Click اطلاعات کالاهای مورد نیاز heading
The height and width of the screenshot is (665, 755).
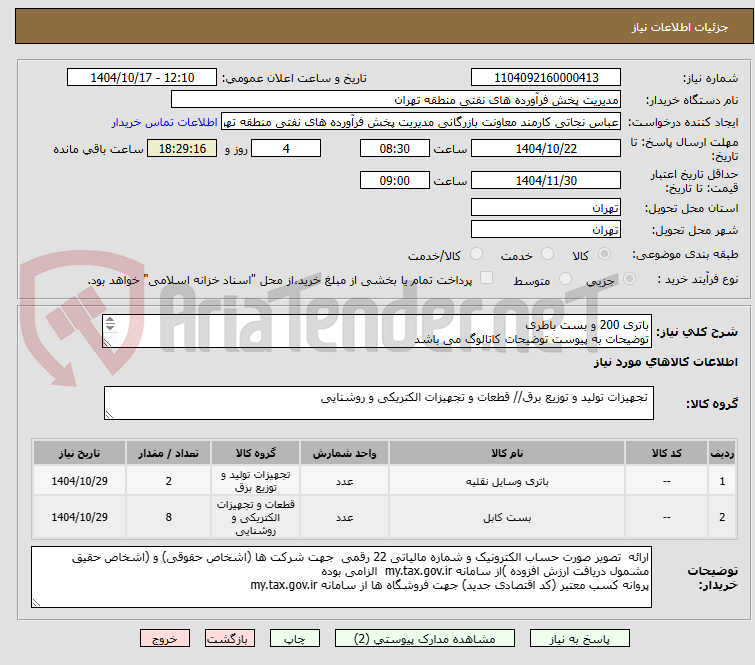665,362
